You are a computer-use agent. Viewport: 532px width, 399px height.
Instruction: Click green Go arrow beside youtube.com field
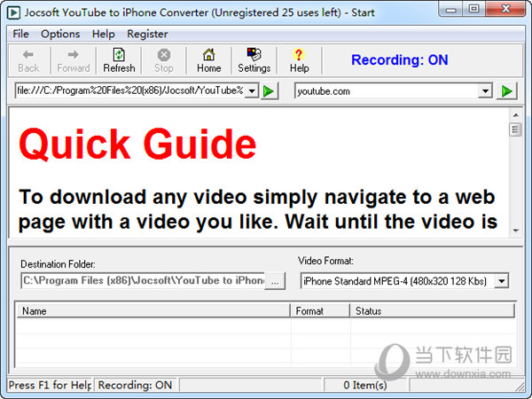pyautogui.click(x=507, y=91)
